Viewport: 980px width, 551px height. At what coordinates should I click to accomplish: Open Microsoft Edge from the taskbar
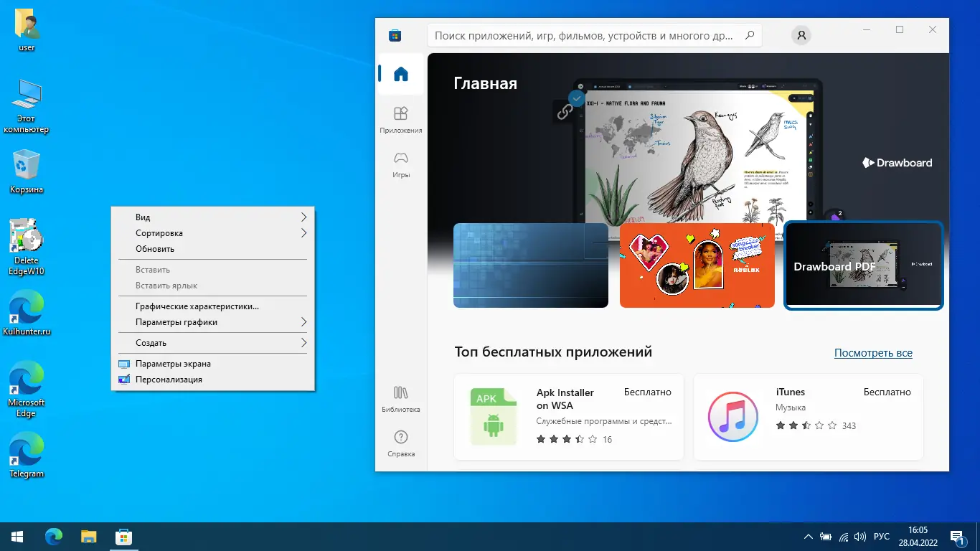coord(53,536)
